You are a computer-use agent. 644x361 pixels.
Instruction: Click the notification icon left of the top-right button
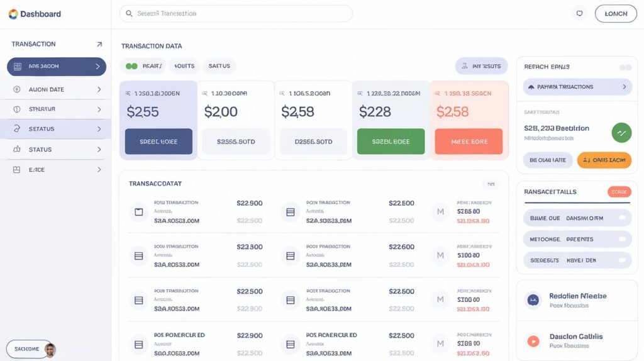579,13
